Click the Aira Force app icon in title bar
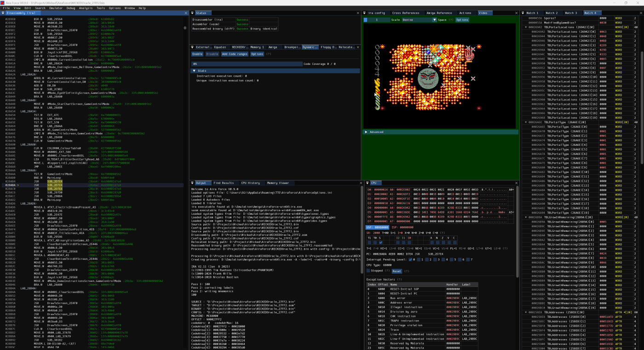This screenshot has width=644, height=350. point(3,2)
